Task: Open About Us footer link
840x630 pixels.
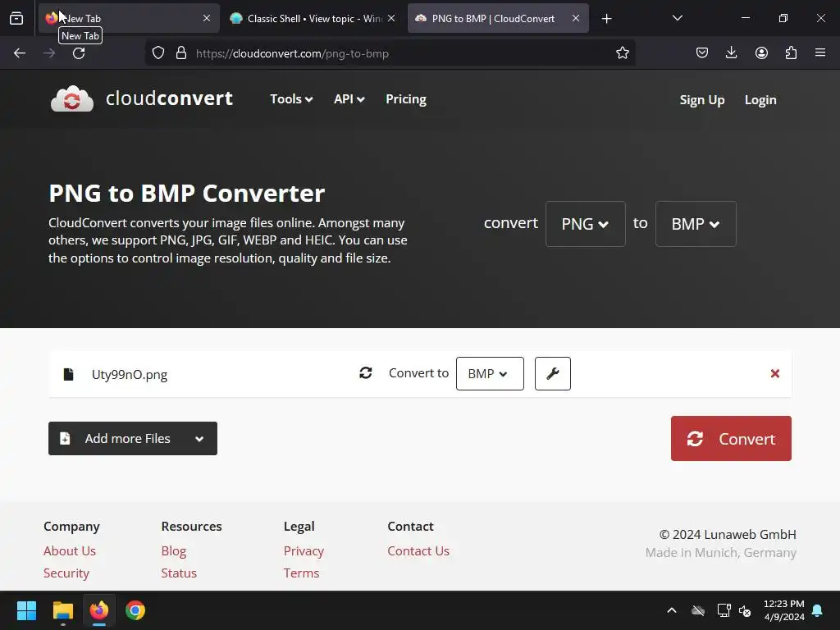Action: pos(70,550)
